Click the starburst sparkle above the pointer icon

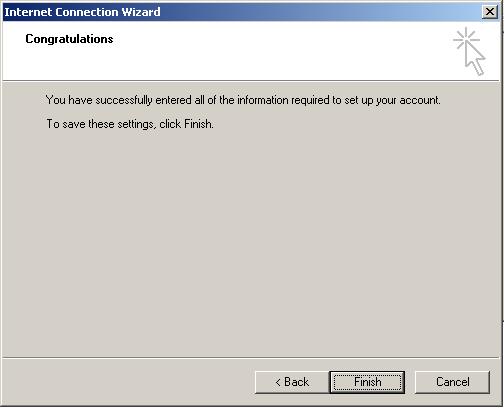(465, 39)
